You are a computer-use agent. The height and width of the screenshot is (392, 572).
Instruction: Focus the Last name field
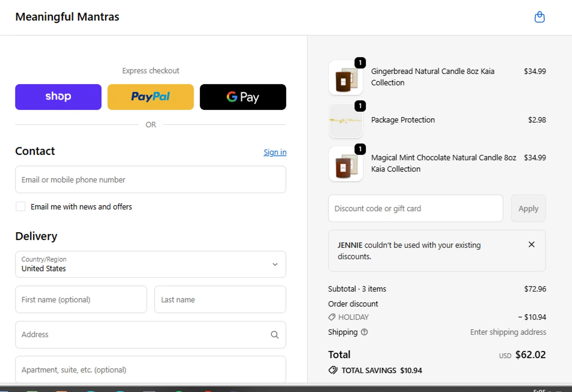pyautogui.click(x=220, y=299)
